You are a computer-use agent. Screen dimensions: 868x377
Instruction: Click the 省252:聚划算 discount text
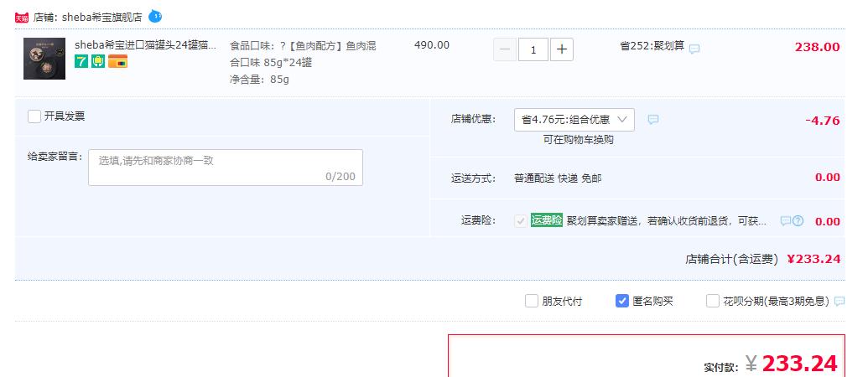(x=652, y=46)
